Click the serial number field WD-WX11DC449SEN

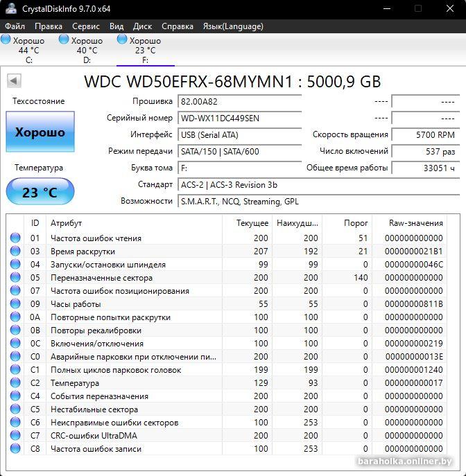click(240, 118)
